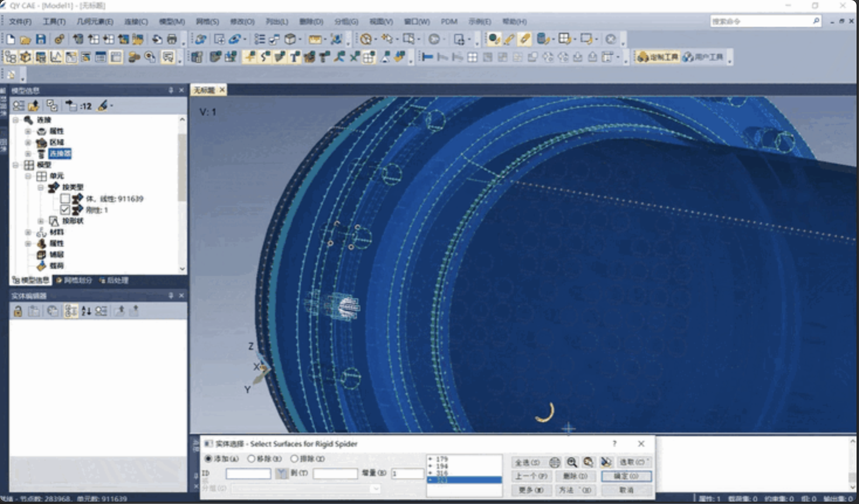The image size is (859, 504).
Task: Expand the By Shape (按形状) tree node
Action: pyautogui.click(x=40, y=221)
